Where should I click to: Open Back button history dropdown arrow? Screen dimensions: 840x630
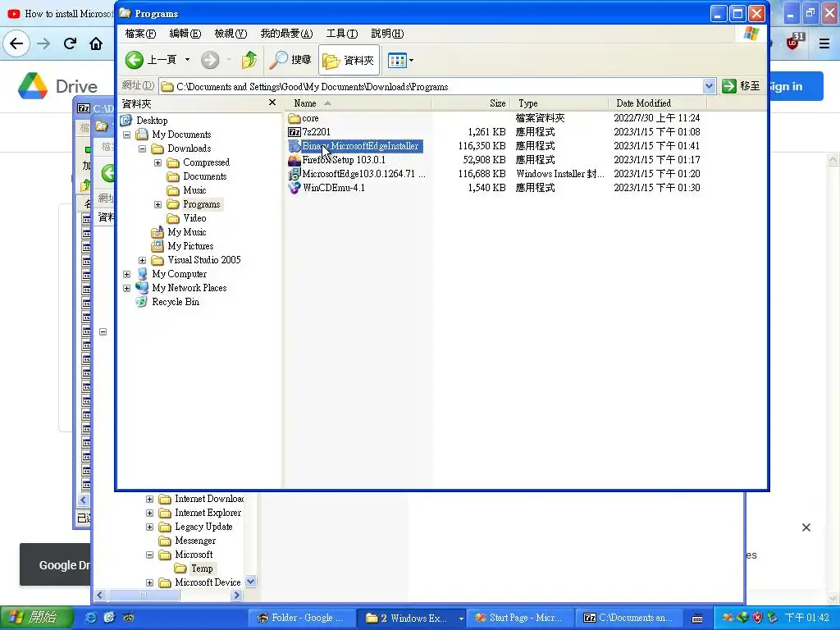[188, 59]
